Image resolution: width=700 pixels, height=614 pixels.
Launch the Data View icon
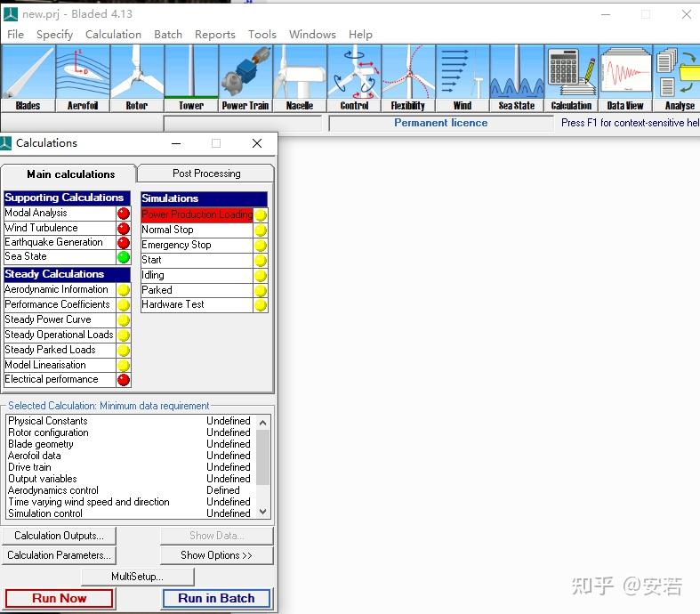625,78
